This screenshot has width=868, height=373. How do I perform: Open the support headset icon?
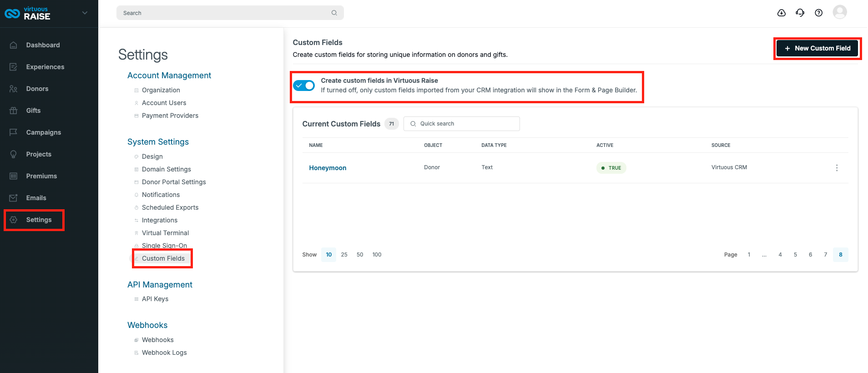pyautogui.click(x=800, y=13)
